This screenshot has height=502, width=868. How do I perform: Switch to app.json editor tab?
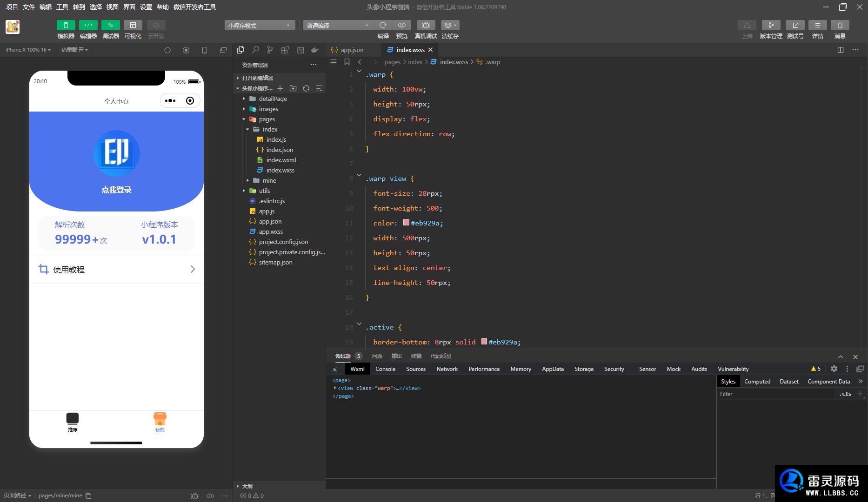(x=352, y=50)
